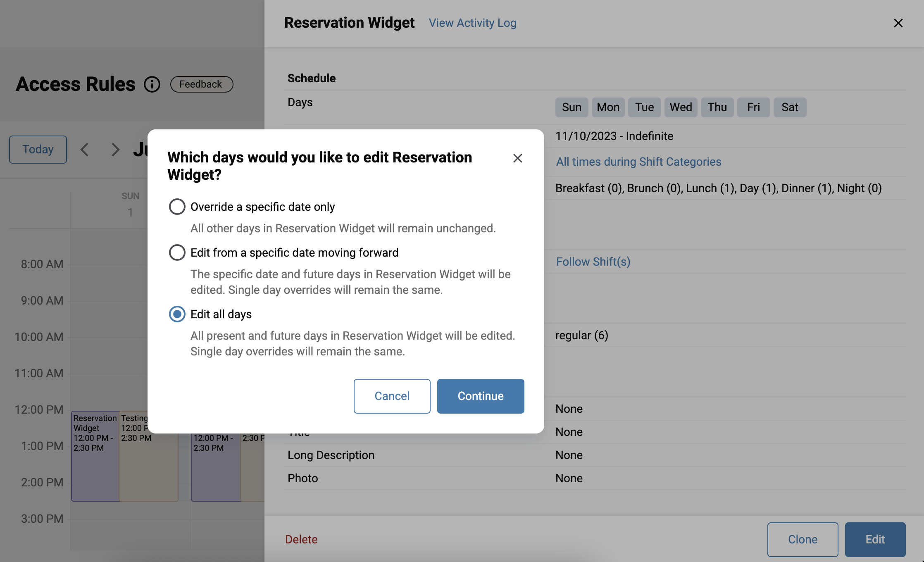Select 'Edit from a specific date moving forward'
The width and height of the screenshot is (924, 562).
click(x=177, y=252)
